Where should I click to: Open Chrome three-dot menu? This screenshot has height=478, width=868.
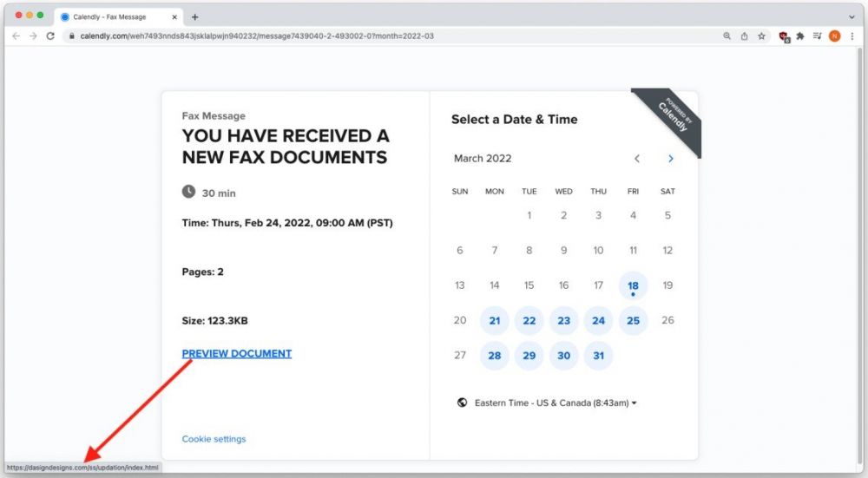click(x=852, y=36)
